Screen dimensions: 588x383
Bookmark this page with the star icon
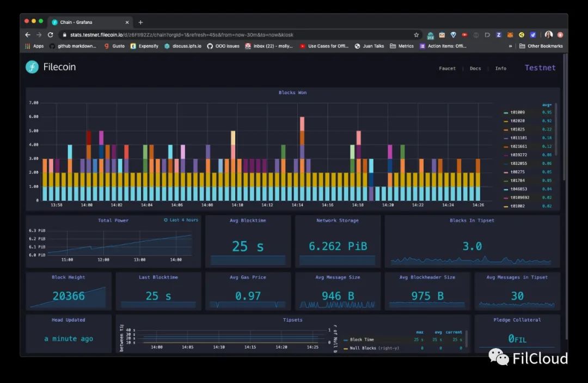point(416,35)
